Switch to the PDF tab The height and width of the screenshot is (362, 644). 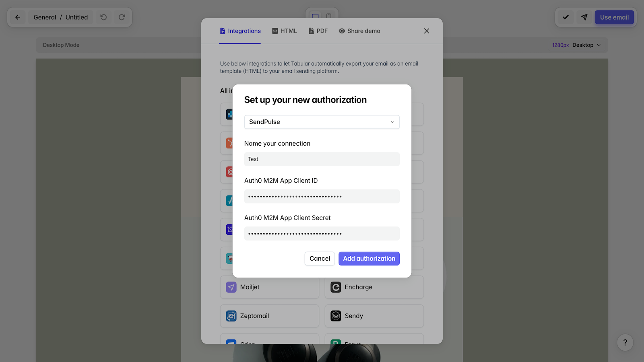pyautogui.click(x=318, y=31)
